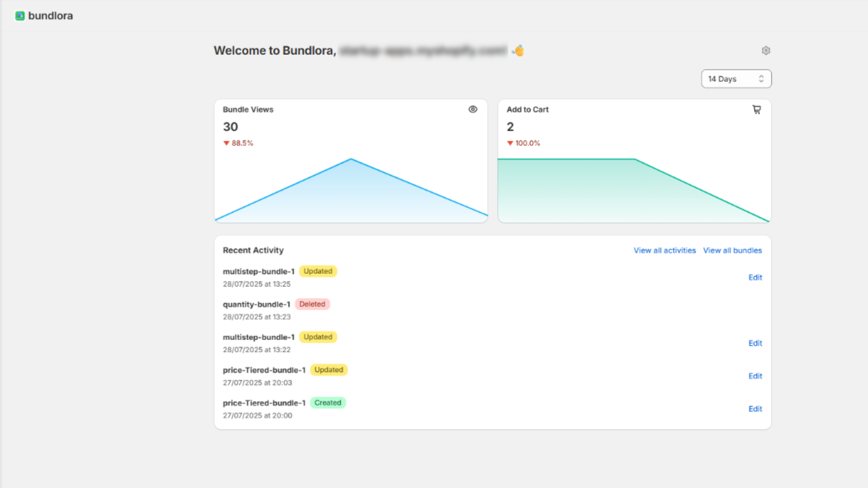This screenshot has width=868, height=488.
Task: Click the eye icon on Bundle Views card
Action: point(473,109)
